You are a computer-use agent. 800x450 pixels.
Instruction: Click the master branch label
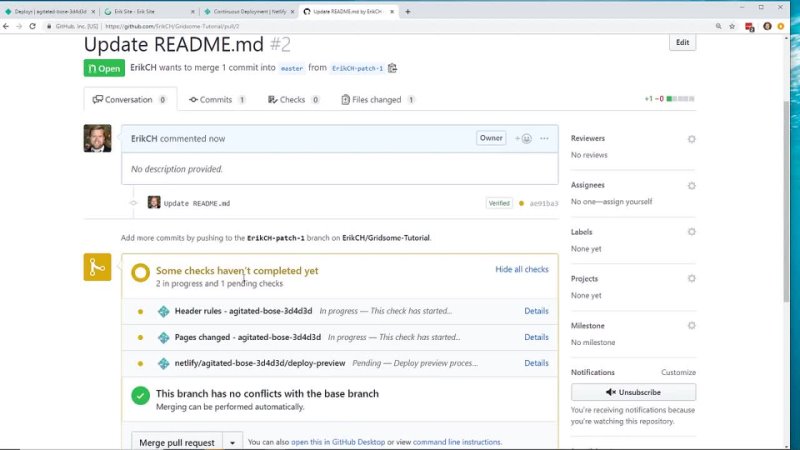pyautogui.click(x=292, y=68)
